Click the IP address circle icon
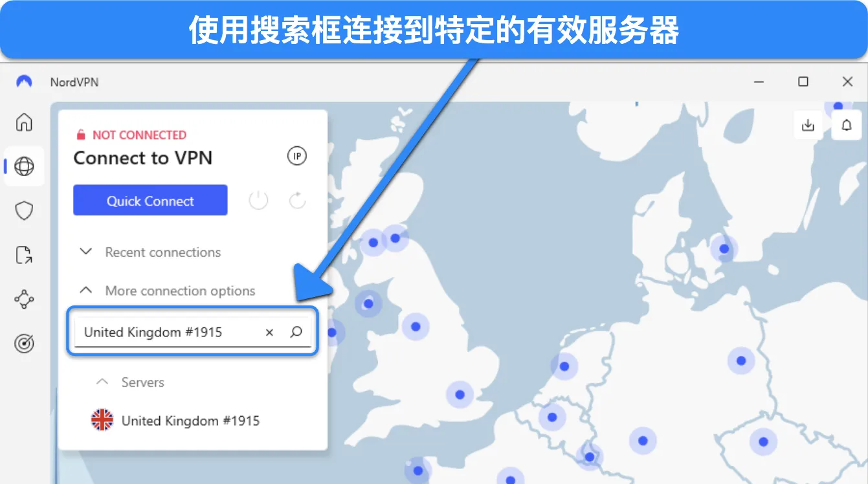 [x=296, y=156]
